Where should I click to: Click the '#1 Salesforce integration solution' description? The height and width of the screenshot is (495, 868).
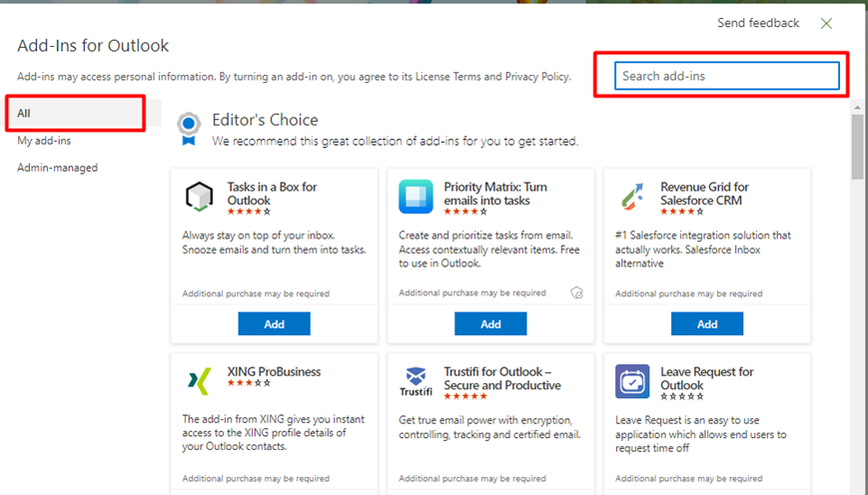pos(703,249)
